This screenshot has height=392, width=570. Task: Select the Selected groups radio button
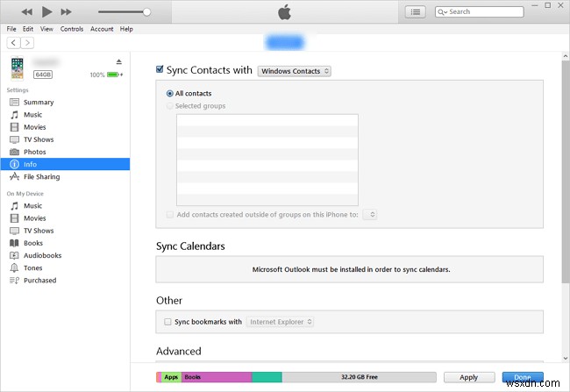(x=169, y=106)
